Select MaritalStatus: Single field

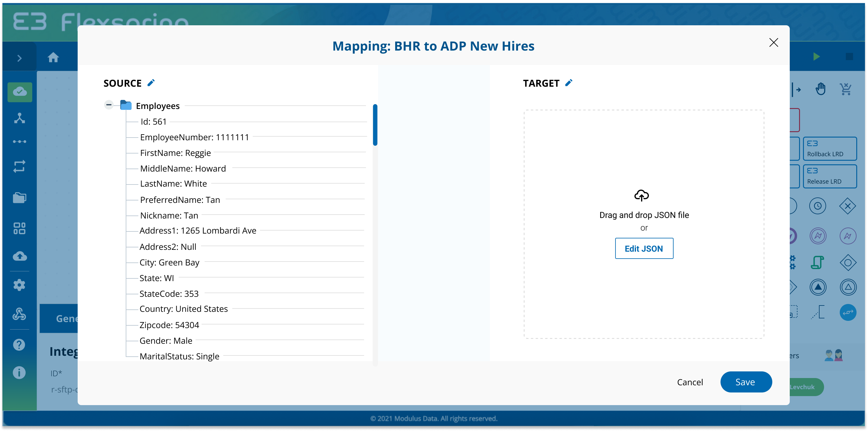pyautogui.click(x=179, y=356)
